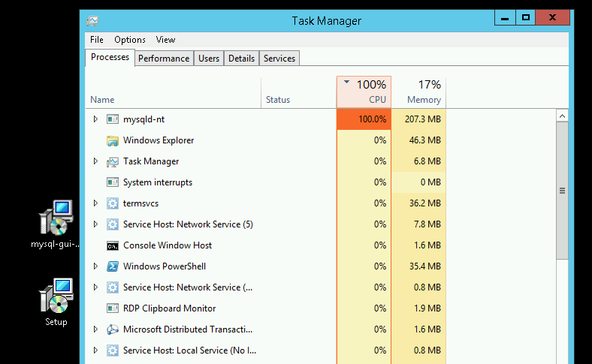Select the System interrupts row text
The image size is (592, 364).
click(158, 182)
